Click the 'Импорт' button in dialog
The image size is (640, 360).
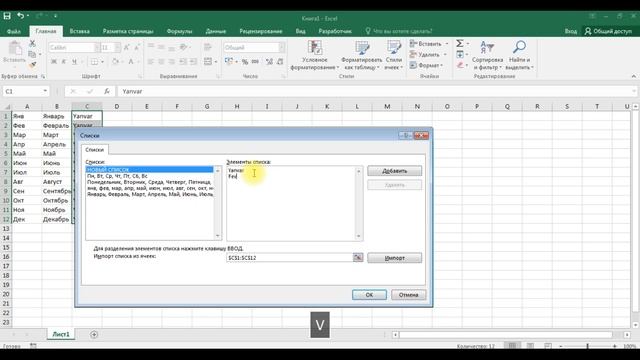tap(394, 258)
